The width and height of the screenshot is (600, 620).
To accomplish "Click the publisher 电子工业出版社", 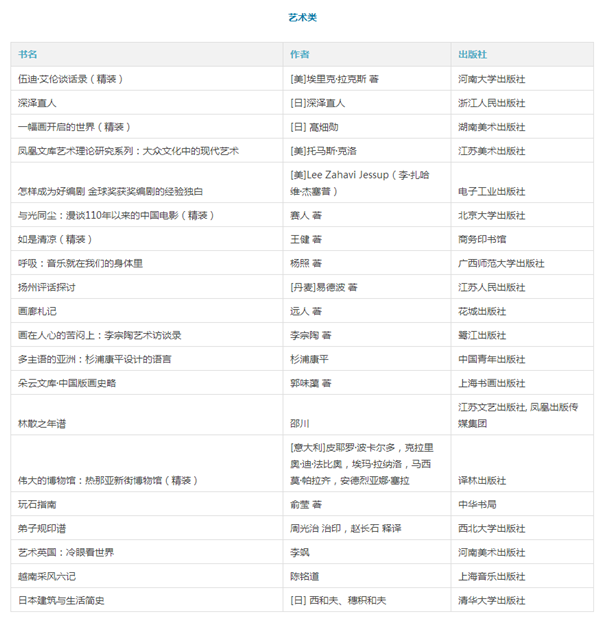I will [x=491, y=191].
